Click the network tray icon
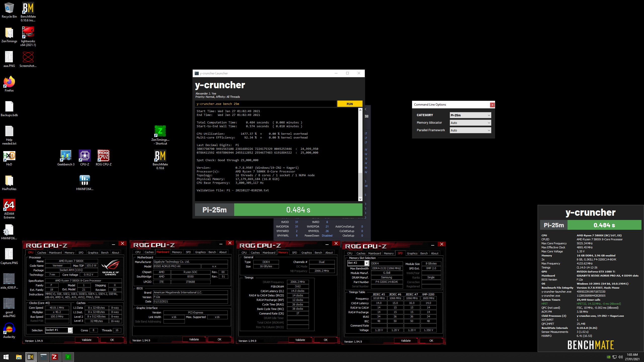 tap(615, 357)
